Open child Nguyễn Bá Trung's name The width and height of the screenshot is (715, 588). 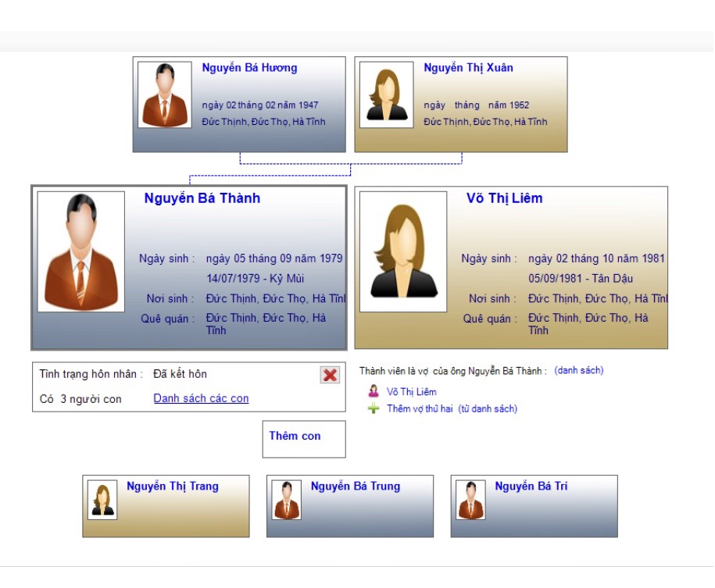click(356, 486)
